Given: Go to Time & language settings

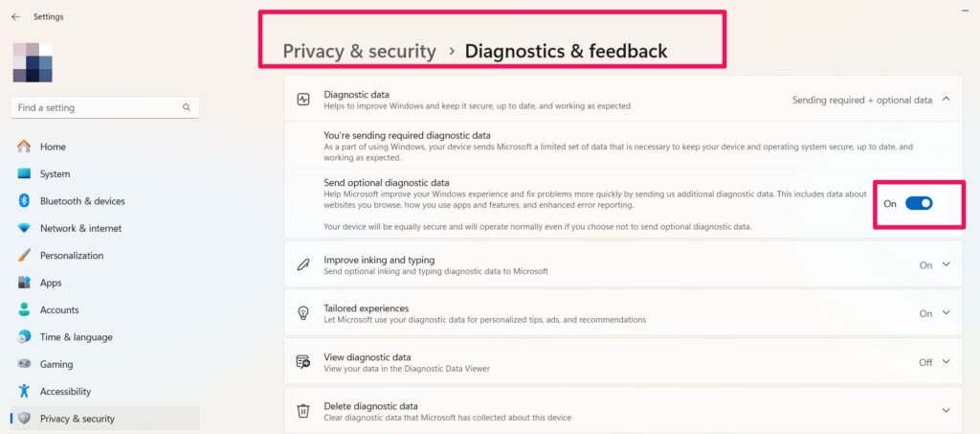Looking at the screenshot, I should [x=76, y=337].
